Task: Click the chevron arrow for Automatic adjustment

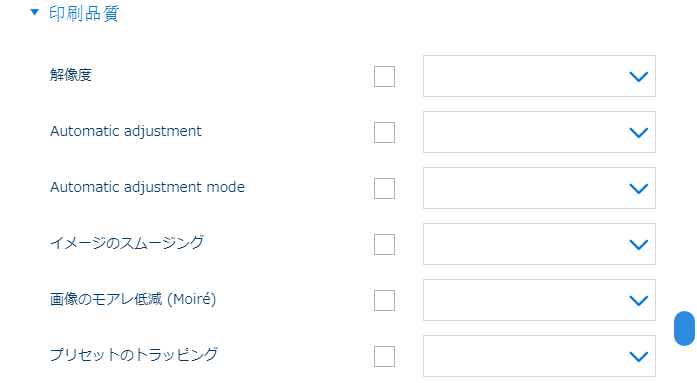Action: coord(639,133)
